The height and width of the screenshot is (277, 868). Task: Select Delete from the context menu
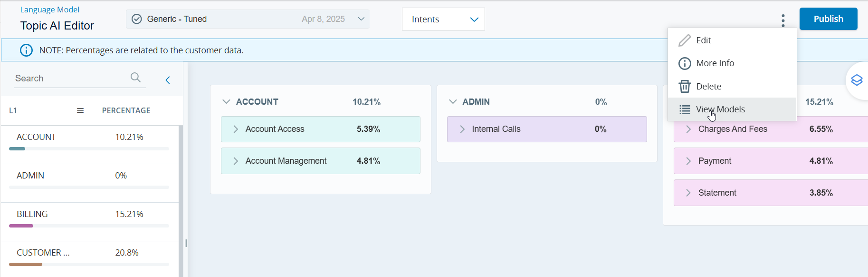tap(708, 87)
